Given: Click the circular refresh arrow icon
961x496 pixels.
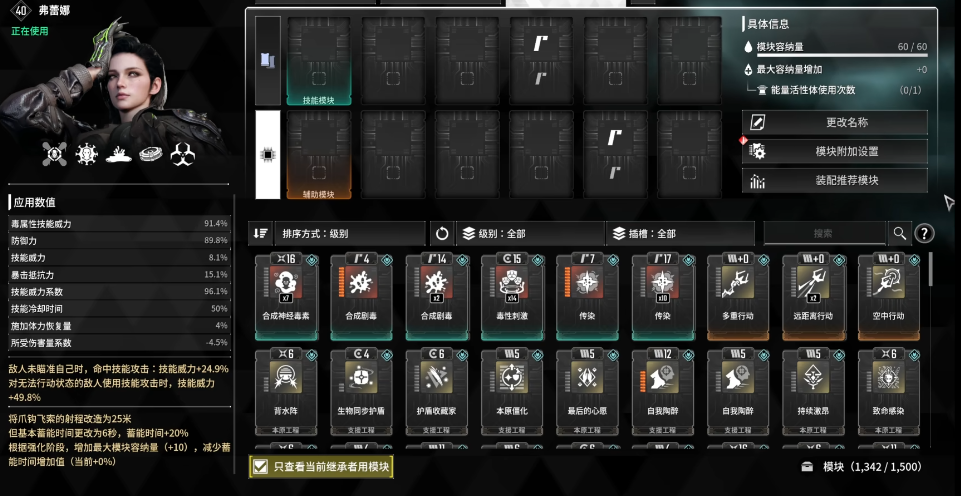Looking at the screenshot, I should (442, 234).
